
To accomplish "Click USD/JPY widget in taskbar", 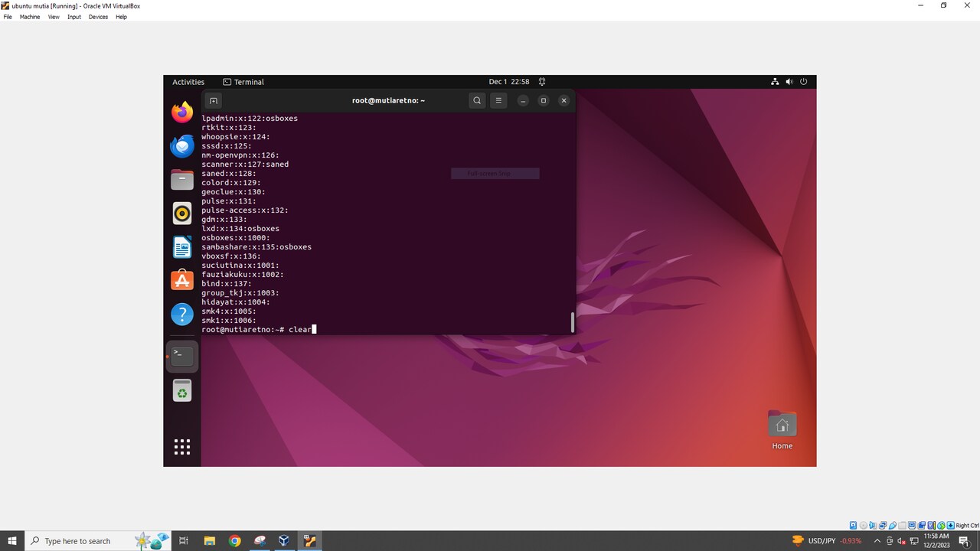I will coord(826,541).
